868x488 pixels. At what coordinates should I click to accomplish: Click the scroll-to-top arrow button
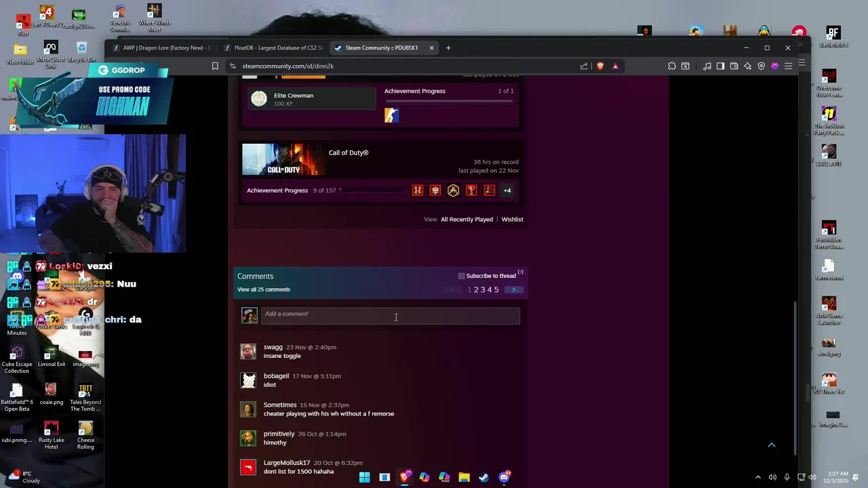coord(771,445)
